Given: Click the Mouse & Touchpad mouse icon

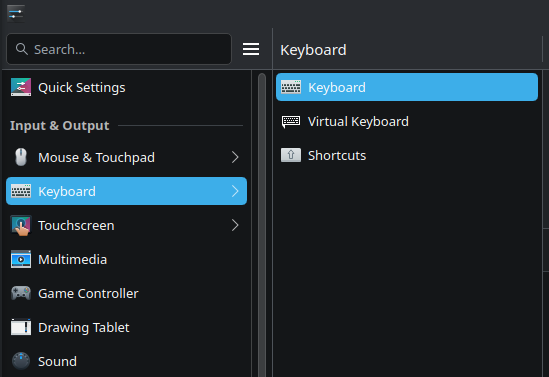Looking at the screenshot, I should pos(21,157).
